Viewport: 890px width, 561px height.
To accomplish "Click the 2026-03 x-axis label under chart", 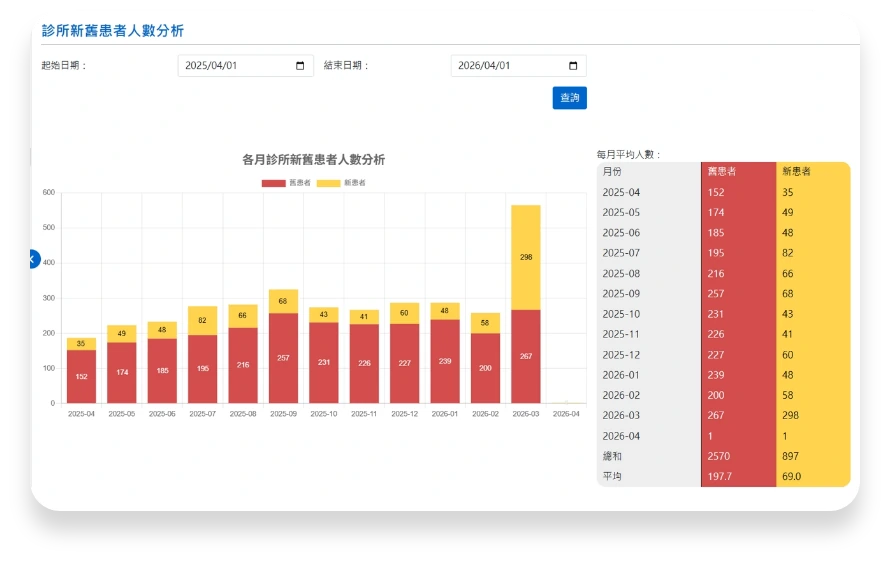I will (526, 414).
